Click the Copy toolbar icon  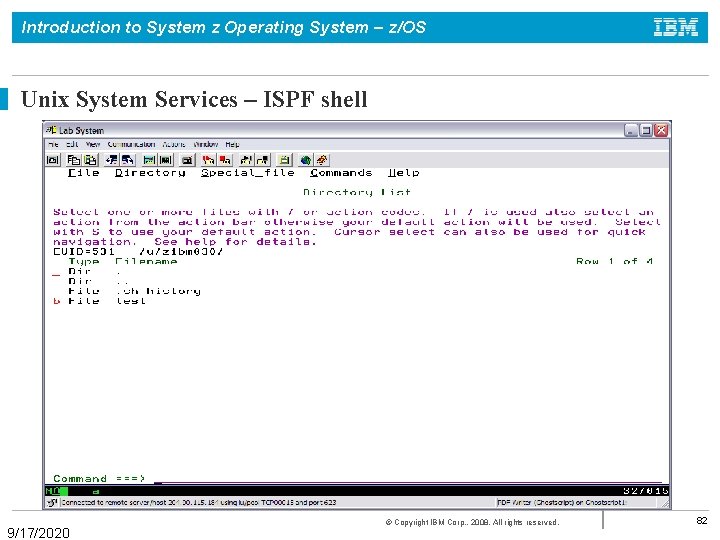tap(73, 160)
